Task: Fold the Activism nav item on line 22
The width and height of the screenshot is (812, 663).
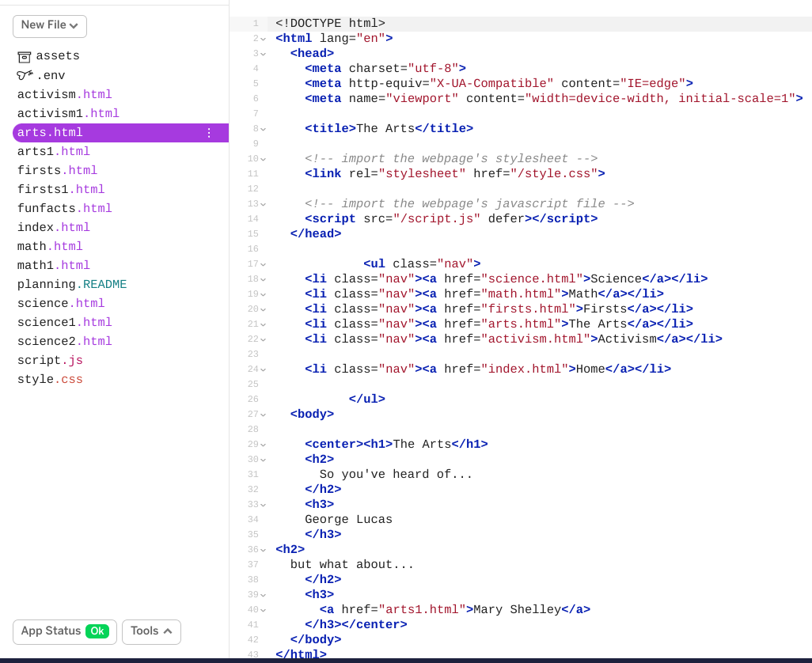Action: point(264,339)
